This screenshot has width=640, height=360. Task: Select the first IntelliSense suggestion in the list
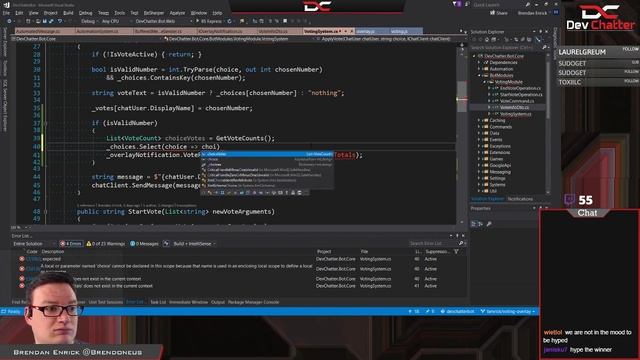coord(267,154)
